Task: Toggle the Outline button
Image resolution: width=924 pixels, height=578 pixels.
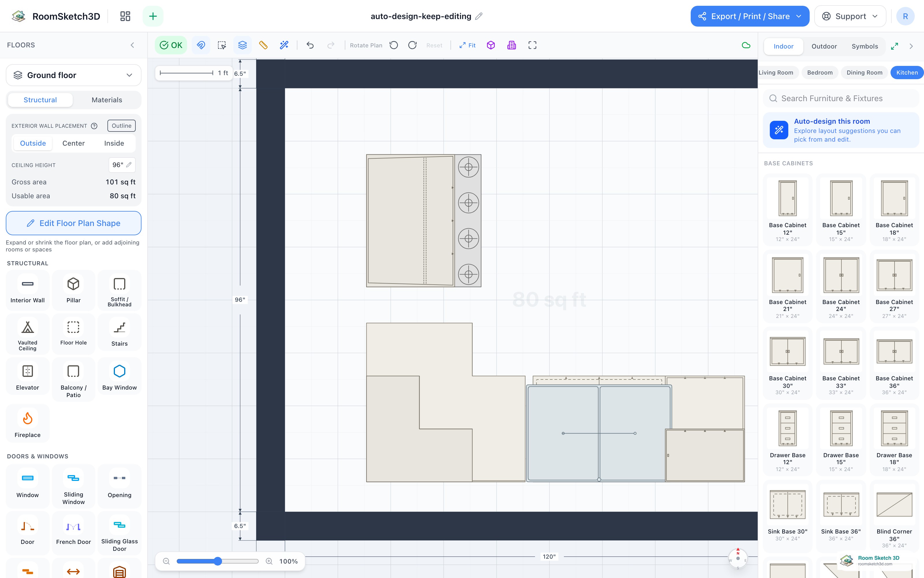Action: [121, 126]
